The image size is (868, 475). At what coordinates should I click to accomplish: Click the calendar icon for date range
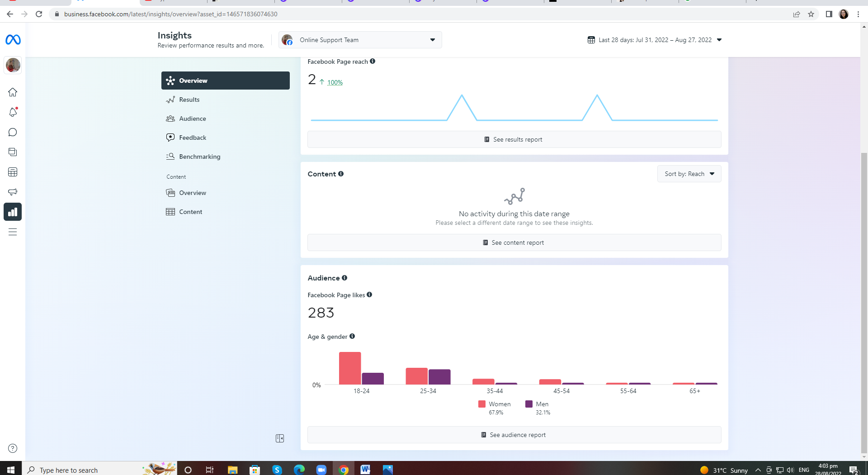[x=591, y=40]
